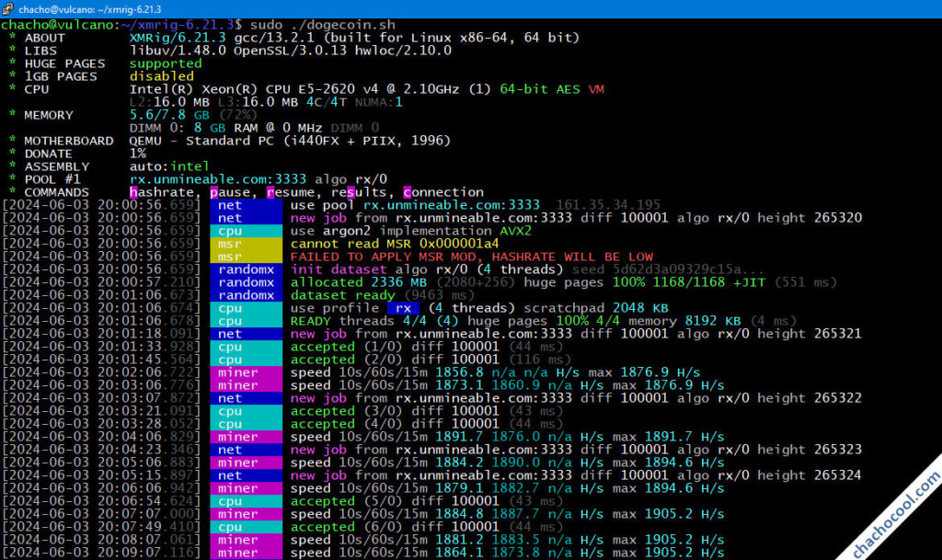Click the yellow msr tag beside 'cannot read MSR'

click(231, 244)
